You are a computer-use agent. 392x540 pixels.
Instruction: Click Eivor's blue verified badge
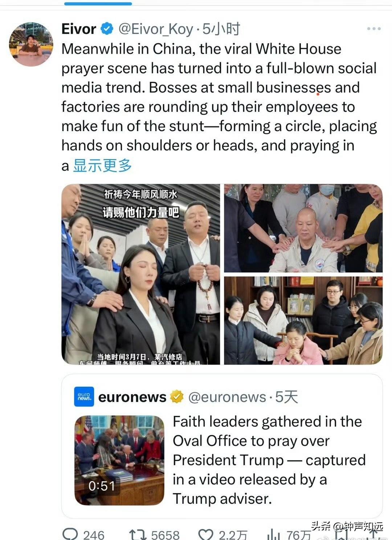pyautogui.click(x=107, y=29)
